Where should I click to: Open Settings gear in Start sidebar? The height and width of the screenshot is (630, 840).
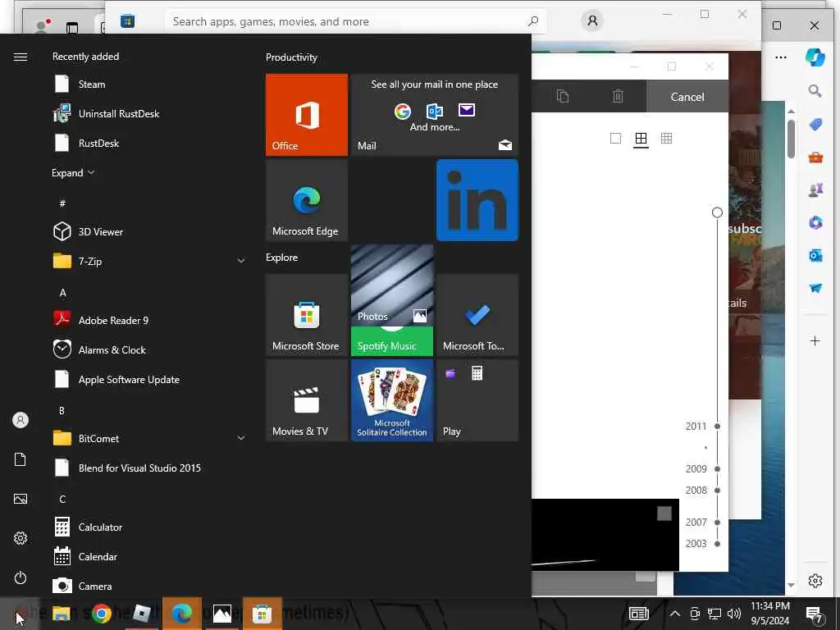[x=21, y=538]
